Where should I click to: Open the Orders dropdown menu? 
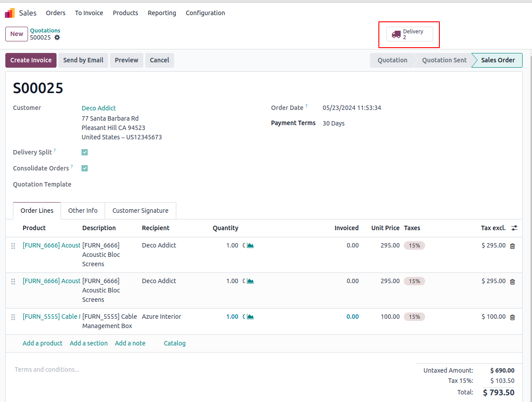(x=56, y=13)
